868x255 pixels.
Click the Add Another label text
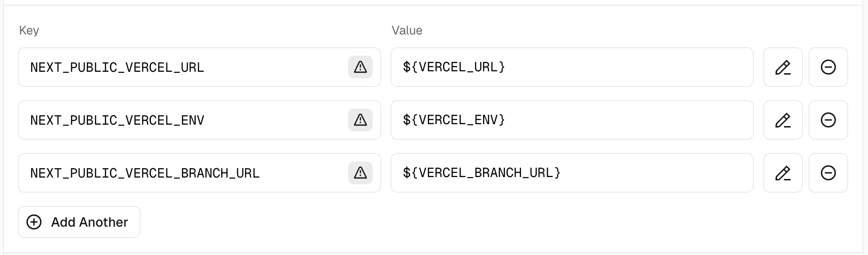pos(90,222)
